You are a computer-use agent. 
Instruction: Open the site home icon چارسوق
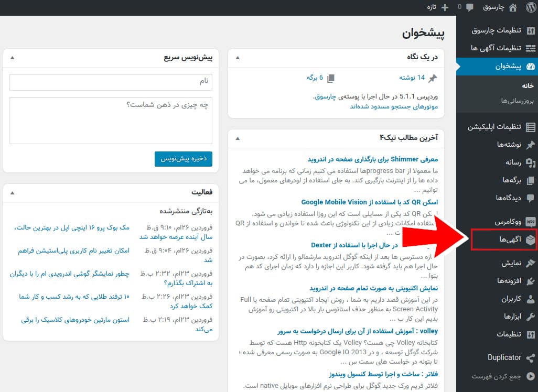click(513, 7)
